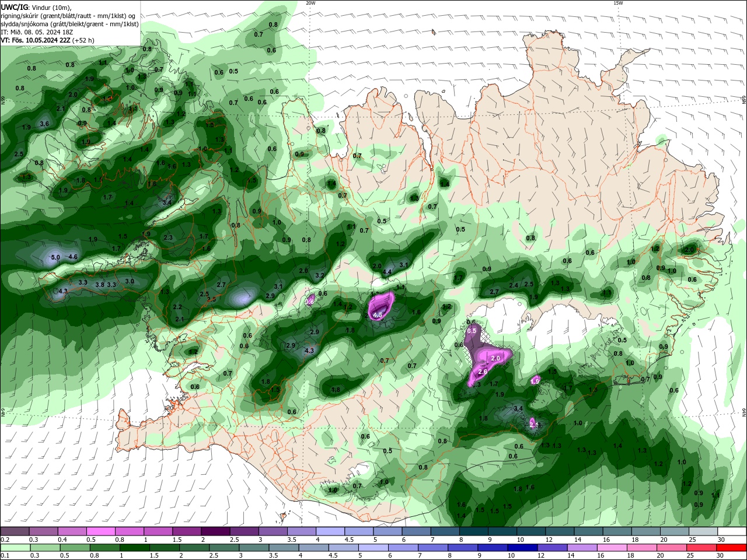
Task: Click the darkest purple swatch labeled 2
Action: click(215, 531)
